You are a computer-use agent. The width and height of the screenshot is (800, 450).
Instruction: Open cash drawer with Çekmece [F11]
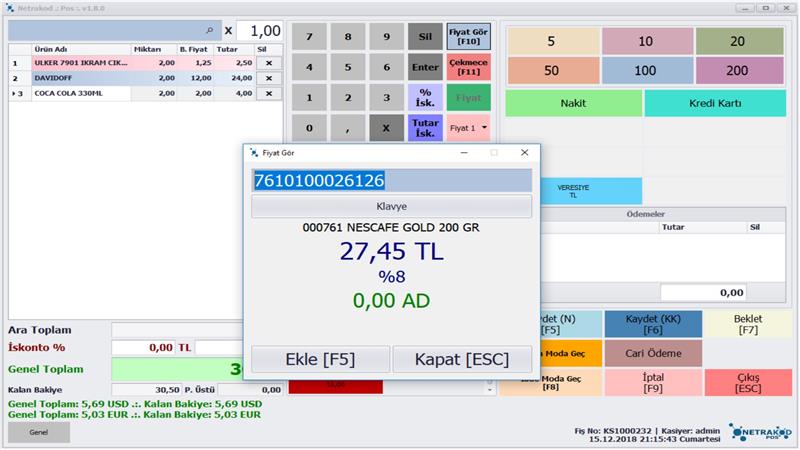coord(468,67)
